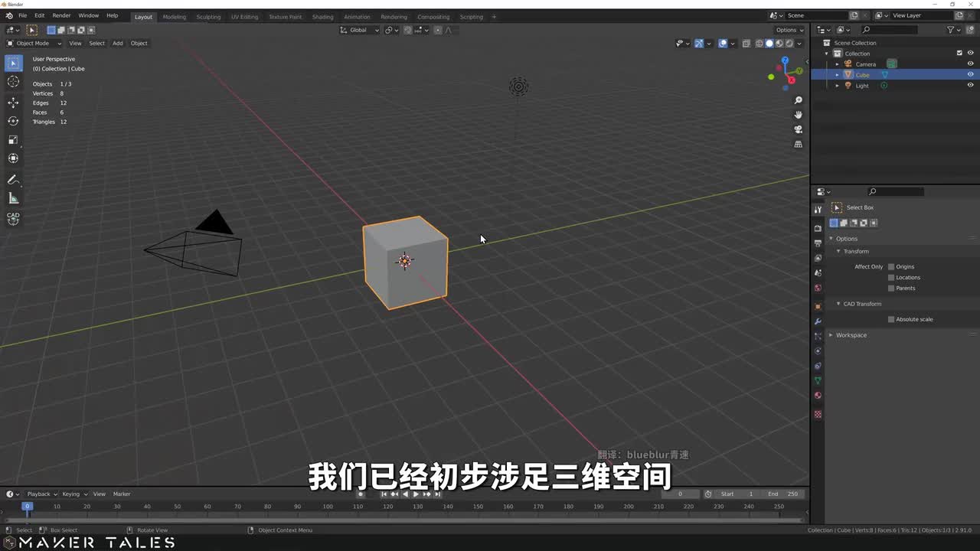
Task: Switch to Shading workspace tab
Action: pyautogui.click(x=322, y=17)
